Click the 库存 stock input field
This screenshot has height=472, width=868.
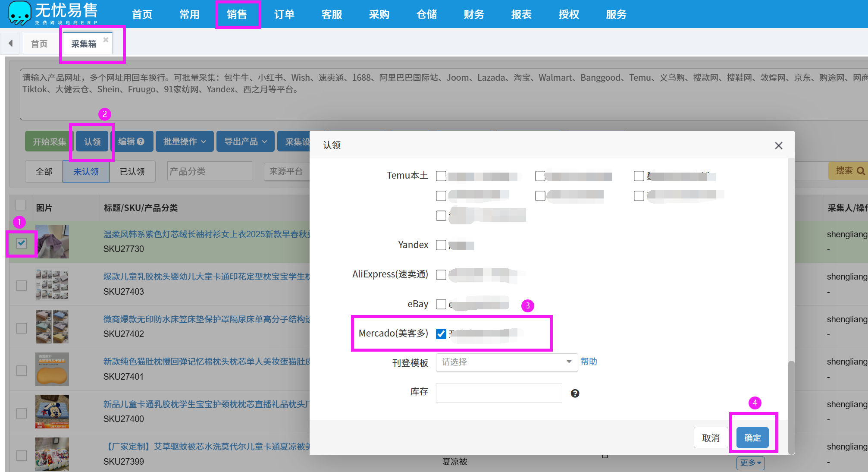tap(499, 393)
